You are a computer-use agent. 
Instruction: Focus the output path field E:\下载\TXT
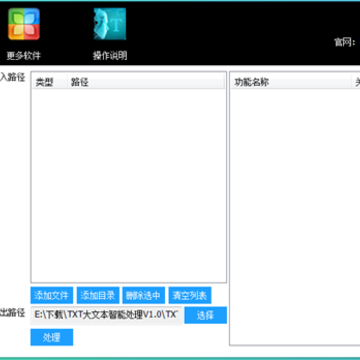[x=106, y=315]
